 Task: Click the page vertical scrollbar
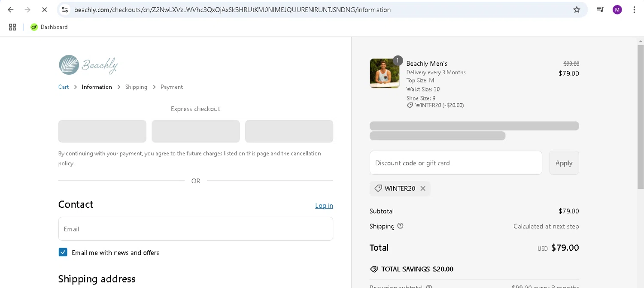[x=641, y=116]
